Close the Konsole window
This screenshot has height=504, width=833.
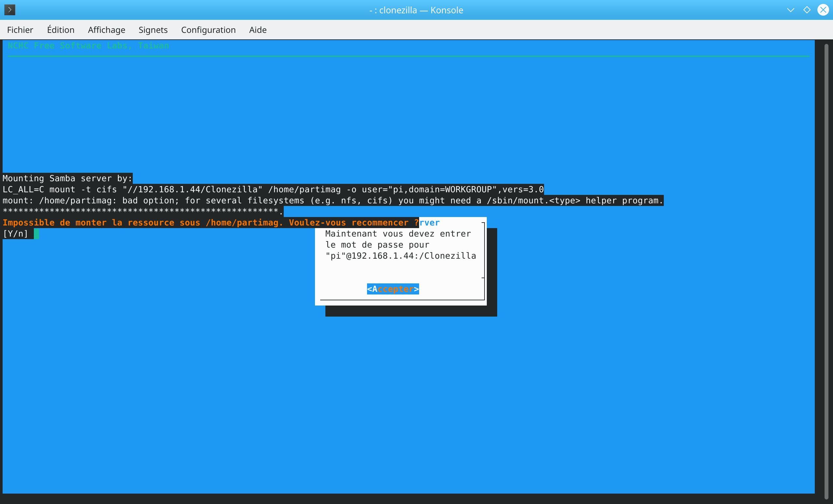(x=823, y=10)
